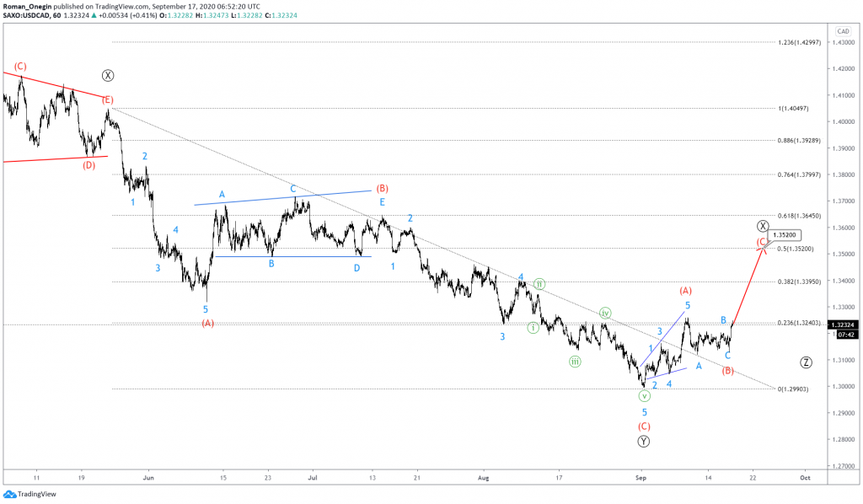Click the CAD currency badge above the price scale
Screen dimensions: 863x504
(843, 29)
